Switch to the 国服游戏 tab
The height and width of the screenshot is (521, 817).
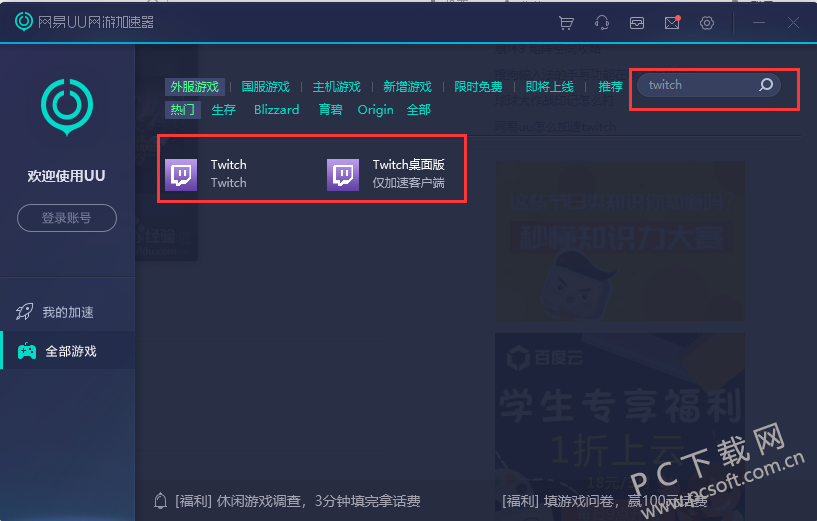[265, 87]
